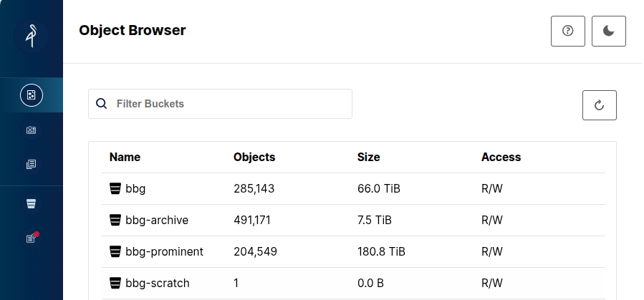
Task: Click the Objects column header
Action: tap(254, 158)
